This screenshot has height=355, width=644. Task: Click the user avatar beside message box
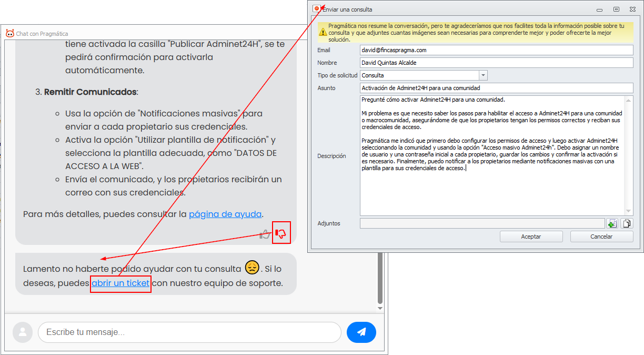pyautogui.click(x=23, y=332)
